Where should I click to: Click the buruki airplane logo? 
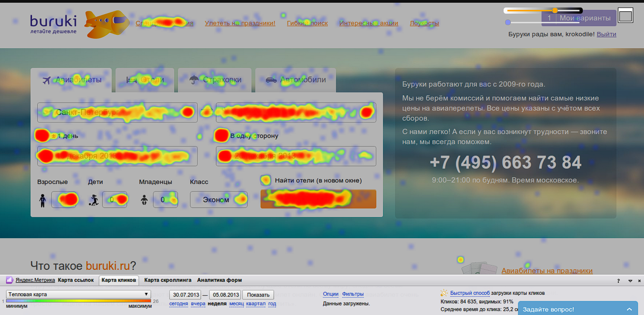(x=106, y=24)
